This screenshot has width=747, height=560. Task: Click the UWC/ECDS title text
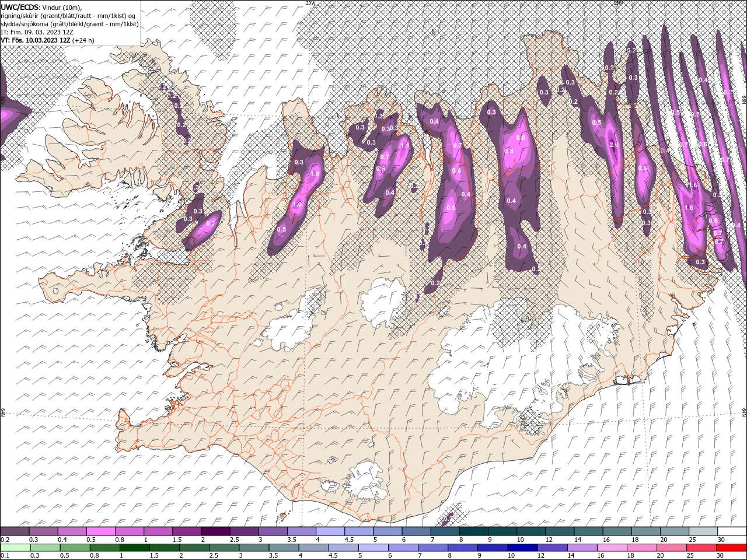(20, 7)
